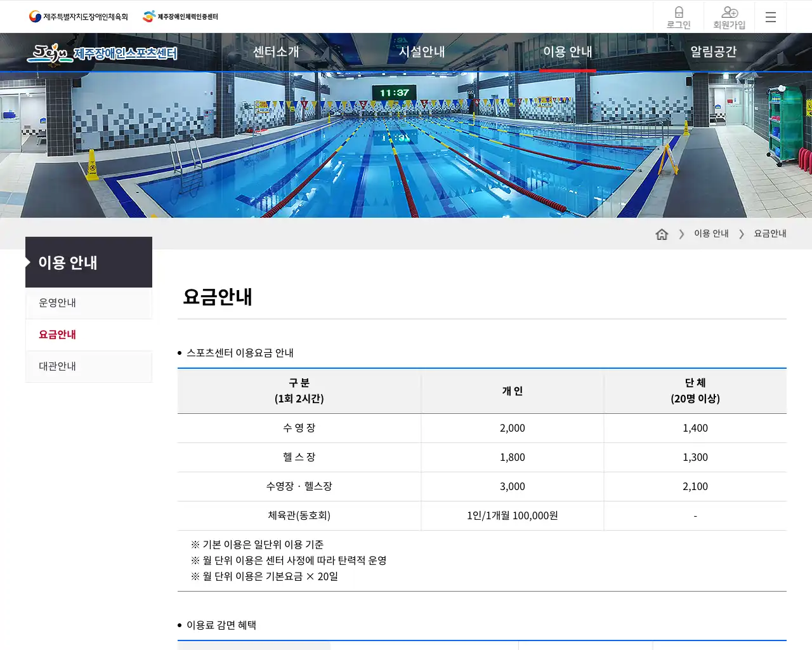Select 운영안내 in the sidebar
This screenshot has width=812, height=650.
[x=89, y=303]
